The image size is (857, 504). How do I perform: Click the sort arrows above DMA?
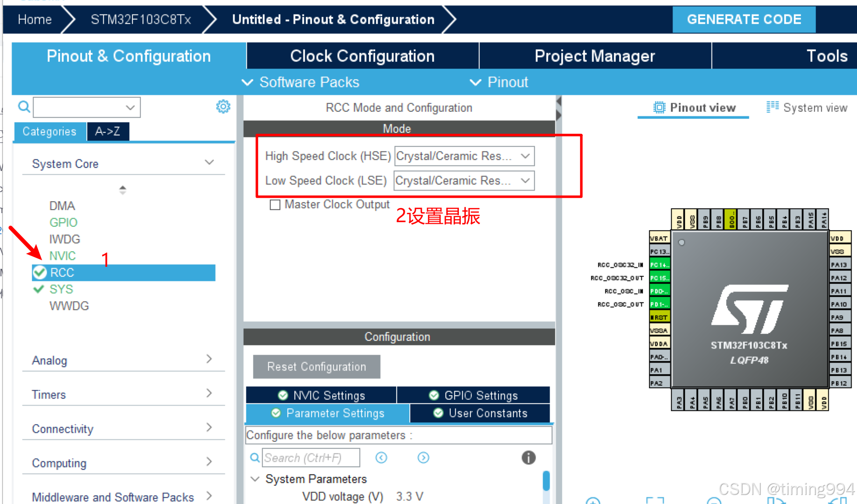(x=122, y=190)
